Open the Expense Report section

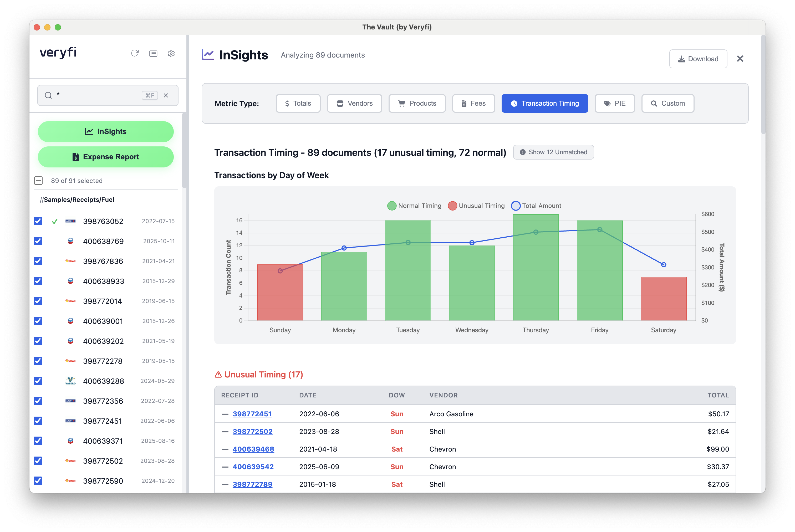[x=105, y=157]
